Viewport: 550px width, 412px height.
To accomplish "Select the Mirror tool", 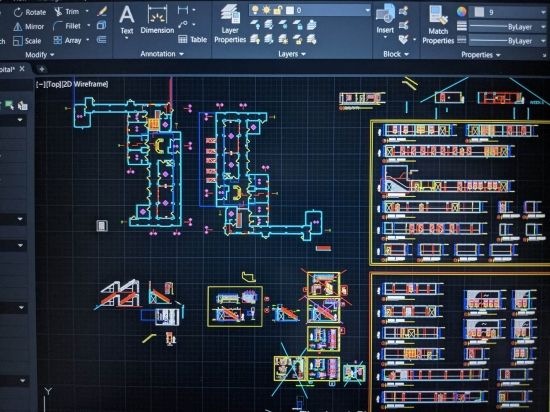I will tap(28, 27).
